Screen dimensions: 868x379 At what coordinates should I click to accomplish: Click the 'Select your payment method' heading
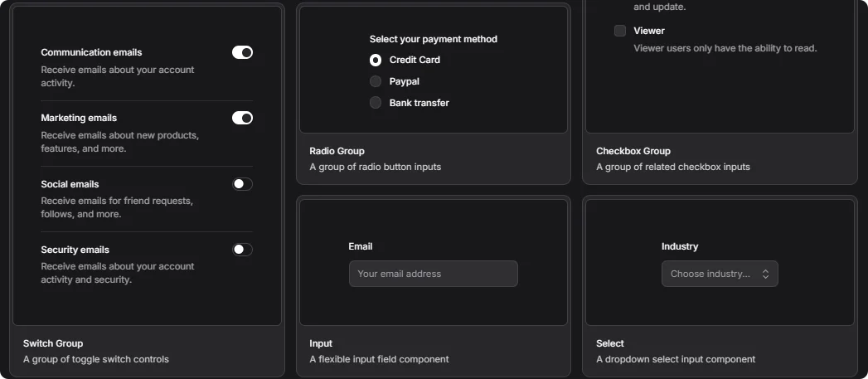point(434,39)
